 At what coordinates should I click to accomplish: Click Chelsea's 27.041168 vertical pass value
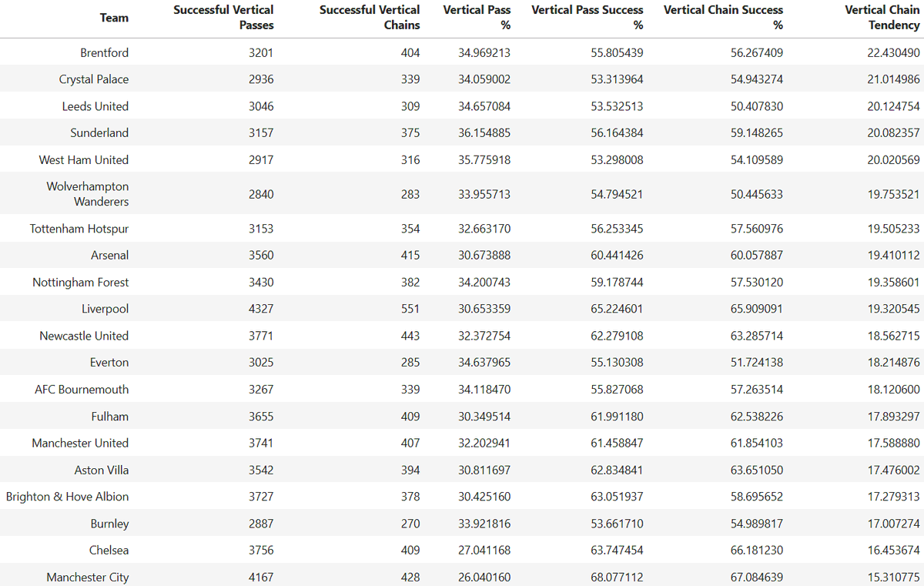[484, 551]
